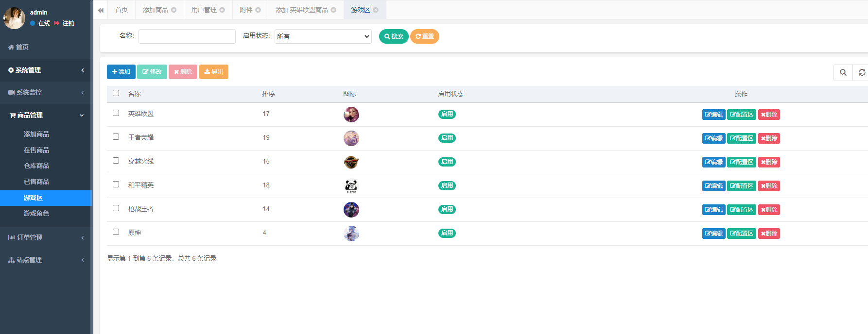Toggle the select-all header checkbox

click(x=116, y=93)
